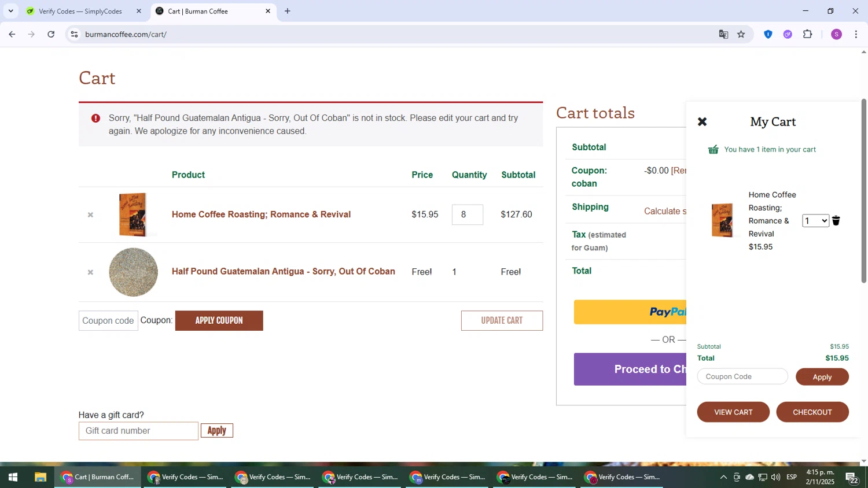This screenshot has height=488, width=868.
Task: Reload the current page
Action: (51, 34)
